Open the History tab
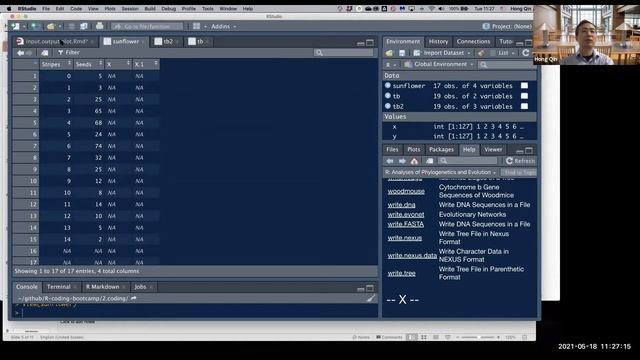Screen dimensions: 640x360 tap(438, 42)
